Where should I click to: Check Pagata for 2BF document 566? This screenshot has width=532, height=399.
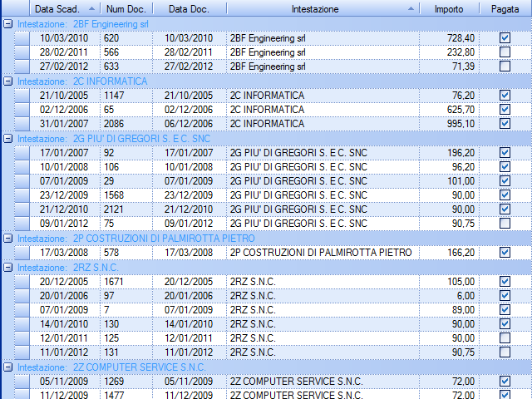(505, 52)
